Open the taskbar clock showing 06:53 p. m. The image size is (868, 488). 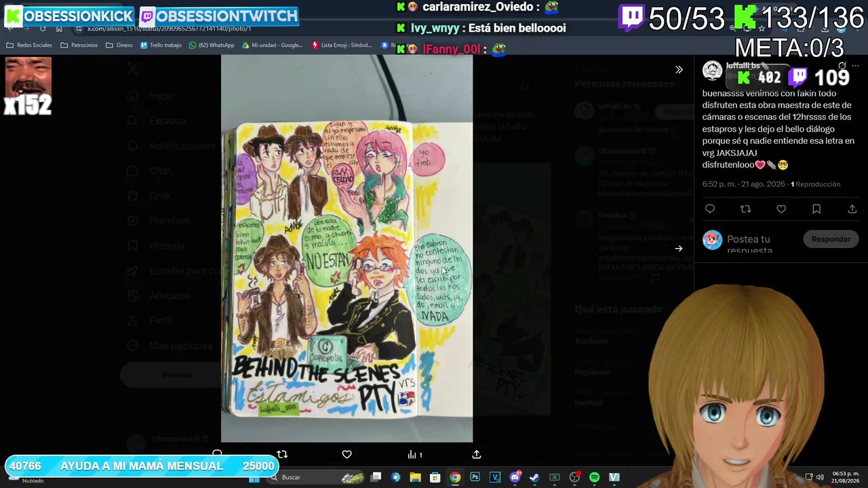pos(846,477)
